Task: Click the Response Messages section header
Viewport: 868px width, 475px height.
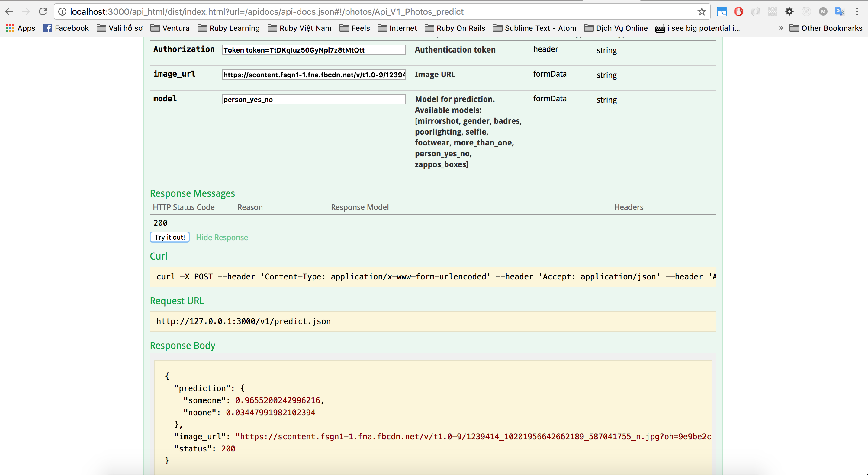Action: [192, 193]
